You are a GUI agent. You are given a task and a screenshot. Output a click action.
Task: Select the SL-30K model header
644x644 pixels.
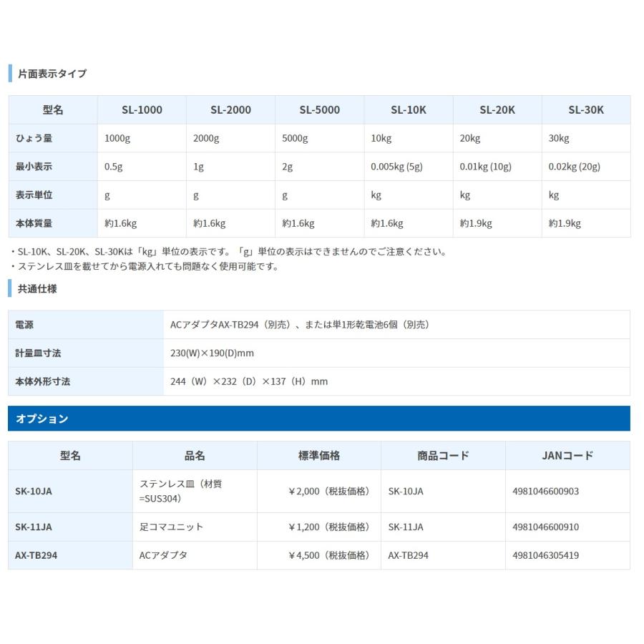click(586, 110)
